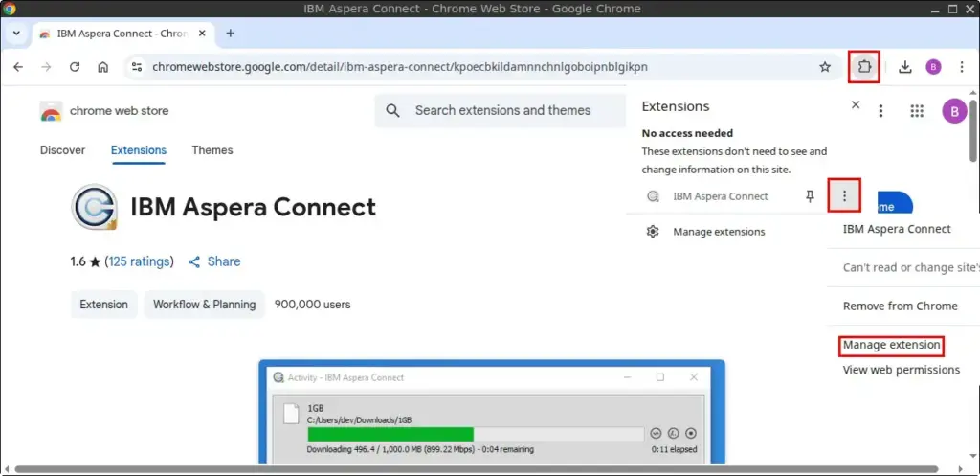This screenshot has width=980, height=476.
Task: Open the tab search dropdown arrow
Action: coord(17,34)
